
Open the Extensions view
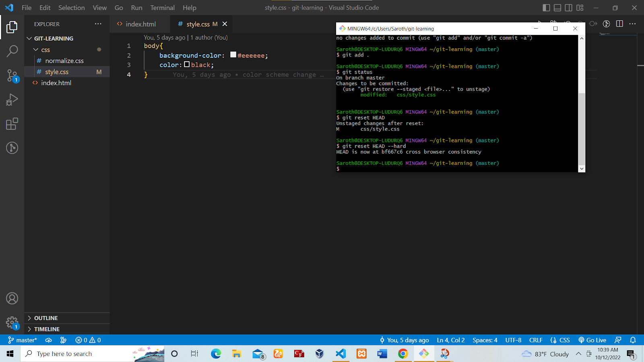point(12,123)
